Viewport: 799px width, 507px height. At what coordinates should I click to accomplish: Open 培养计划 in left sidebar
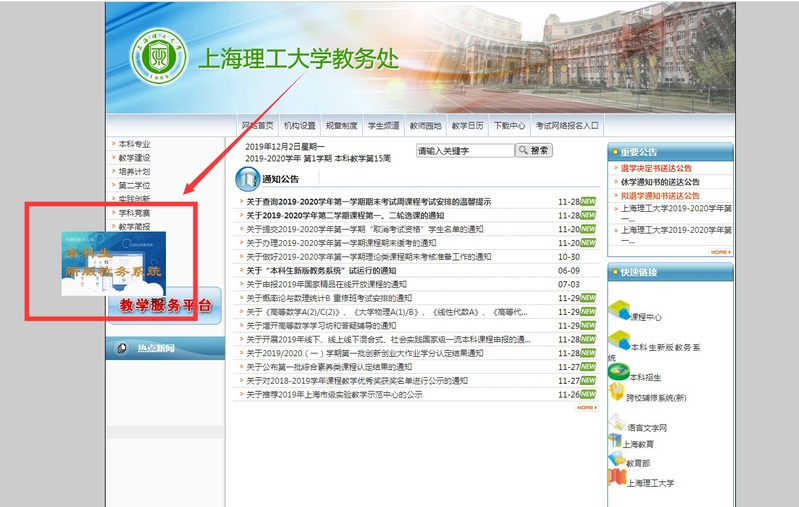134,172
